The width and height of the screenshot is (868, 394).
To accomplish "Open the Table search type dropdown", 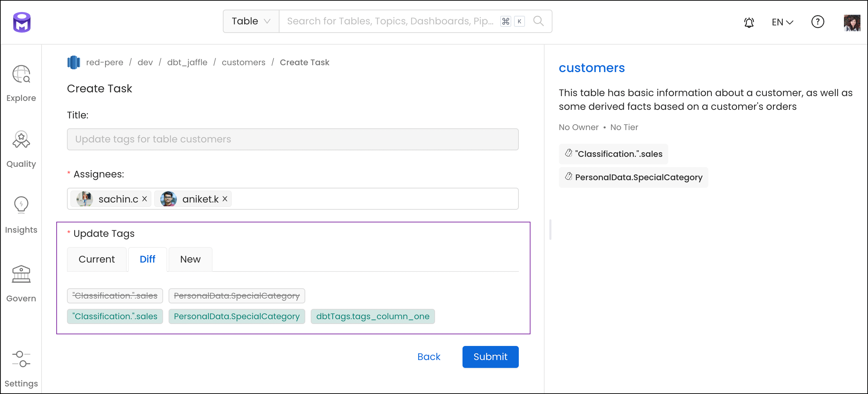I will point(251,21).
